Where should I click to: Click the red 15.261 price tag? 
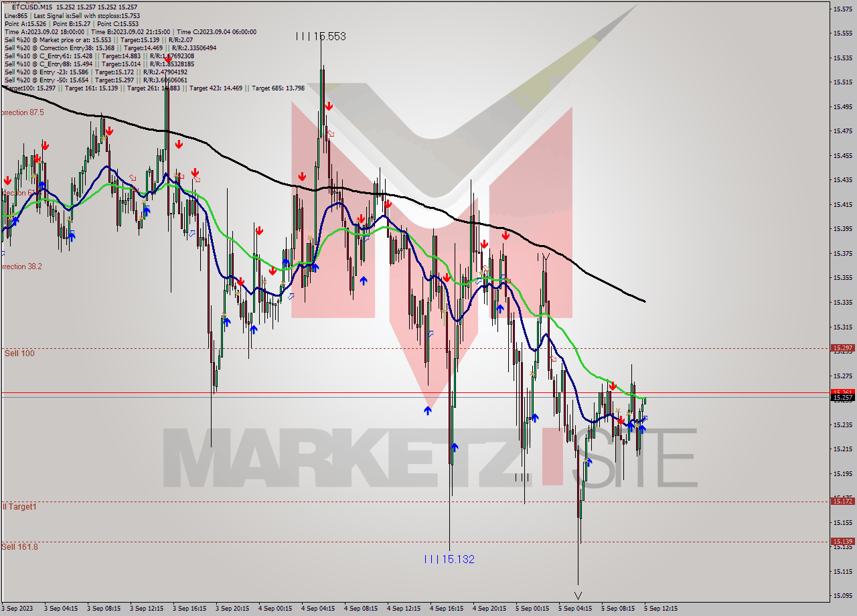pyautogui.click(x=842, y=392)
